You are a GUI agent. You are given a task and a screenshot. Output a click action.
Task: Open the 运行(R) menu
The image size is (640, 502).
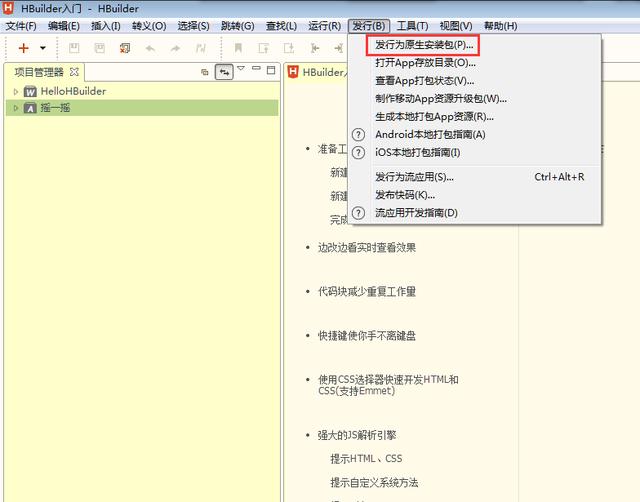click(x=324, y=26)
